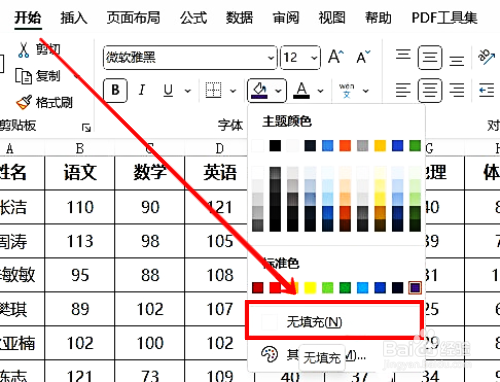Align text right
Screen dimensions: 500x382
[x=456, y=90]
